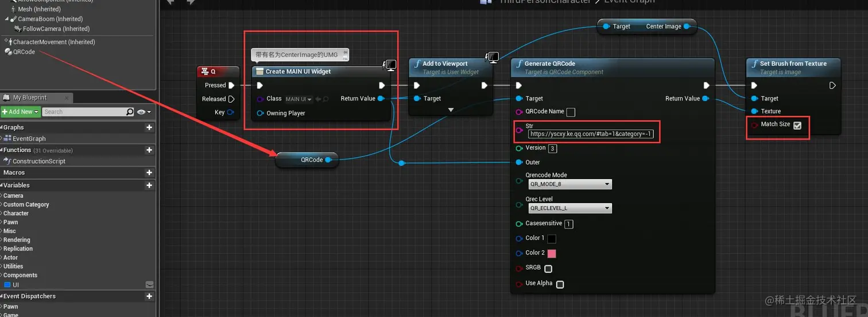The image size is (868, 317).
Task: Uncheck the Match Size checkbox
Action: [x=797, y=125]
